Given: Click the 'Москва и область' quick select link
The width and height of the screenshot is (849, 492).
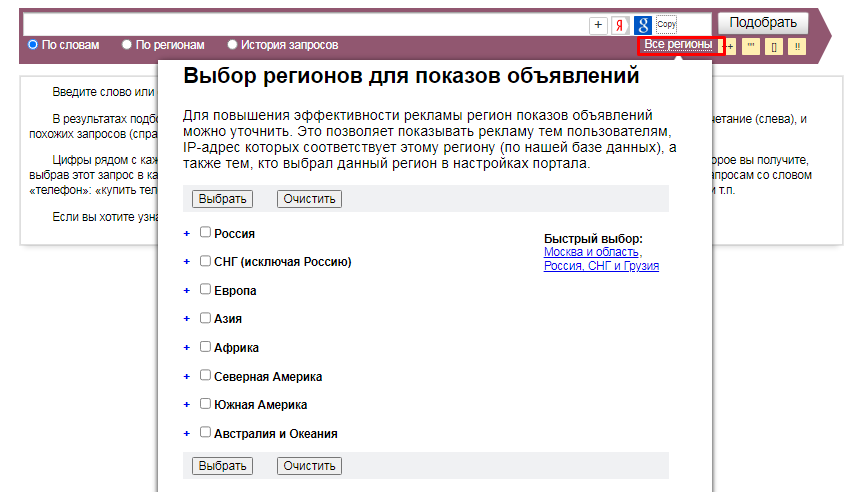Looking at the screenshot, I should coord(591,253).
